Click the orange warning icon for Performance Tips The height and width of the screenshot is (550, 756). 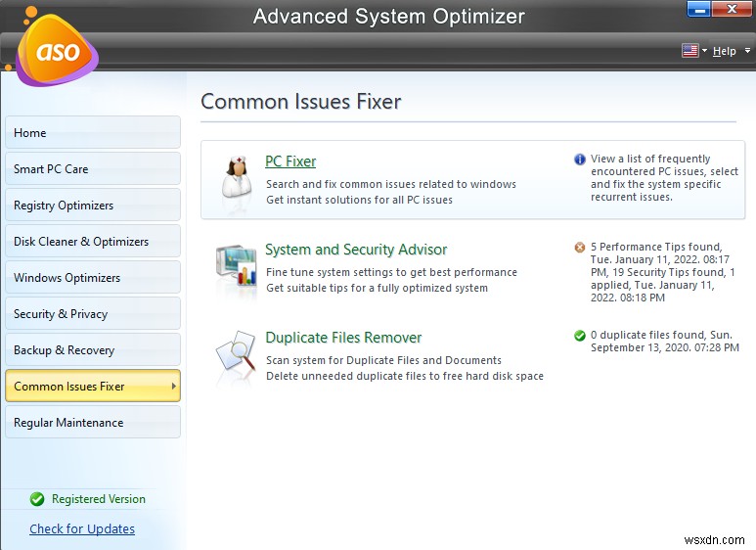click(580, 248)
